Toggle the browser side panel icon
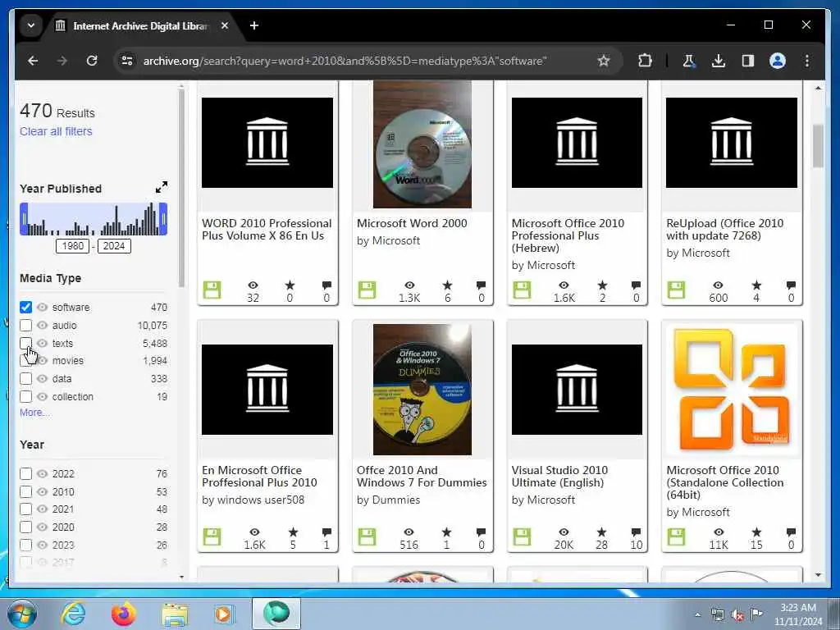 click(x=748, y=61)
